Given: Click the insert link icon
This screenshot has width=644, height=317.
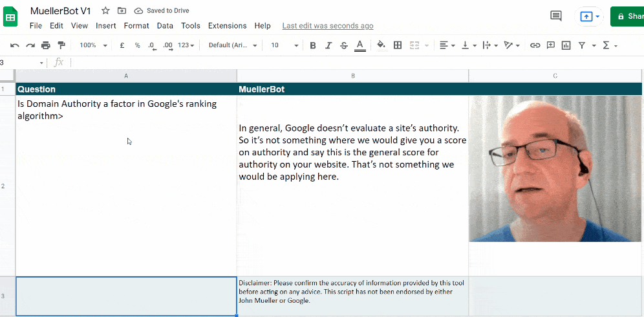Looking at the screenshot, I should click(x=535, y=45).
